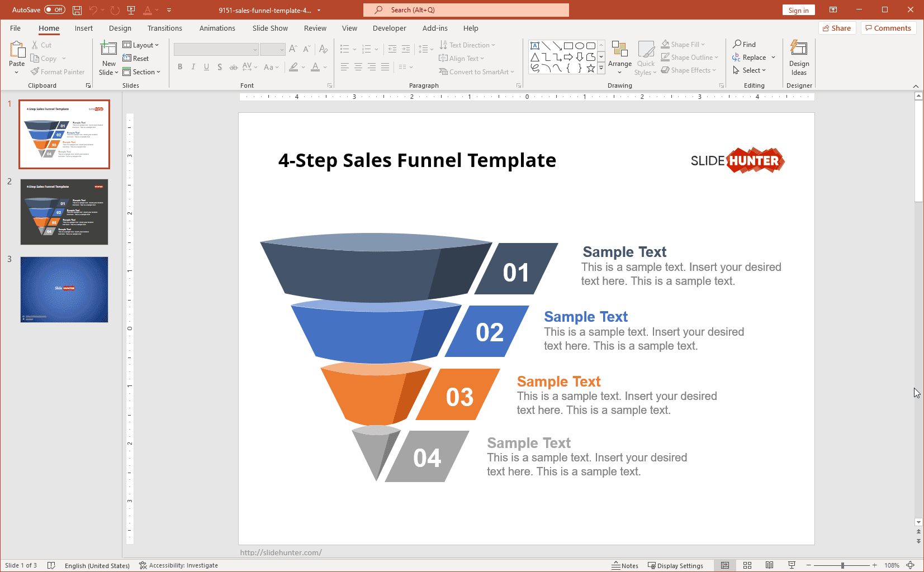Switch to the Slide Show tab

270,28
